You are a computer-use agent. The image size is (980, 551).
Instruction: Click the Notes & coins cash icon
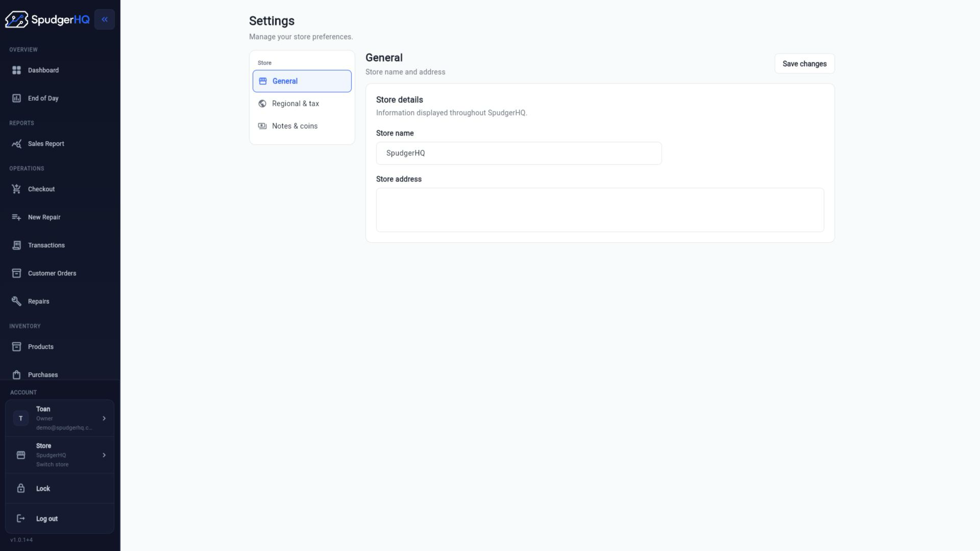(x=262, y=126)
